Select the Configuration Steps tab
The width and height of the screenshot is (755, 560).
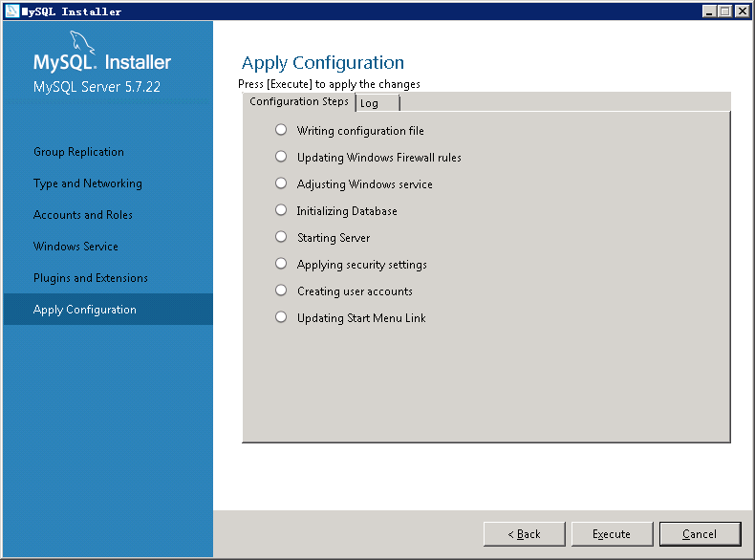298,101
